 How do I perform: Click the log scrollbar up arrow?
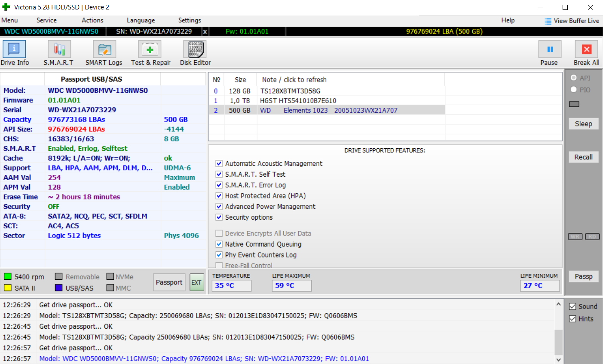[558, 304]
